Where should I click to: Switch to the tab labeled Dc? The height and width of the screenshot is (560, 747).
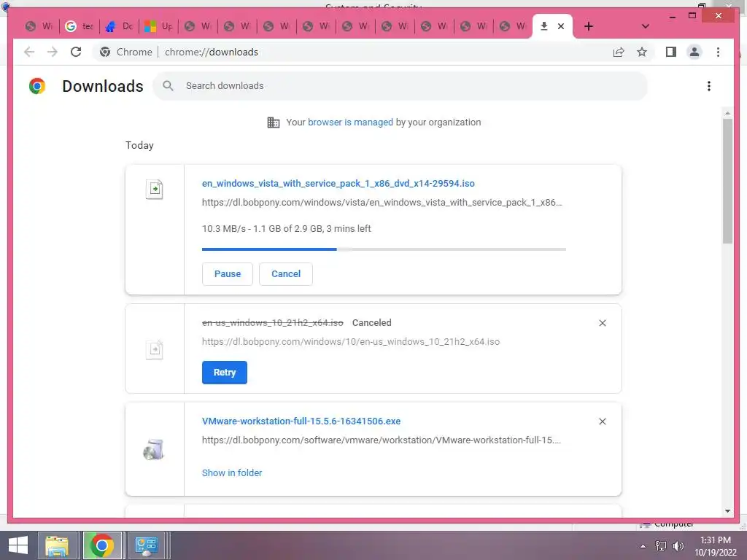tap(119, 26)
